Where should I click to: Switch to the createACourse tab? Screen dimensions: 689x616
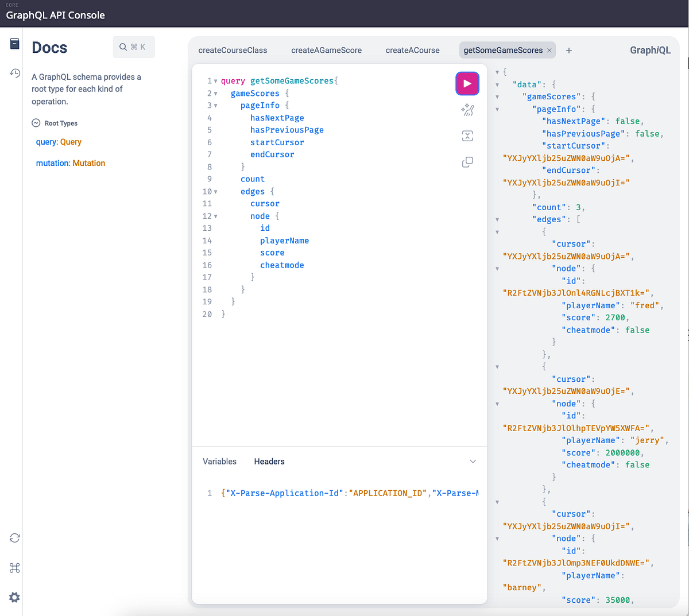pyautogui.click(x=412, y=50)
